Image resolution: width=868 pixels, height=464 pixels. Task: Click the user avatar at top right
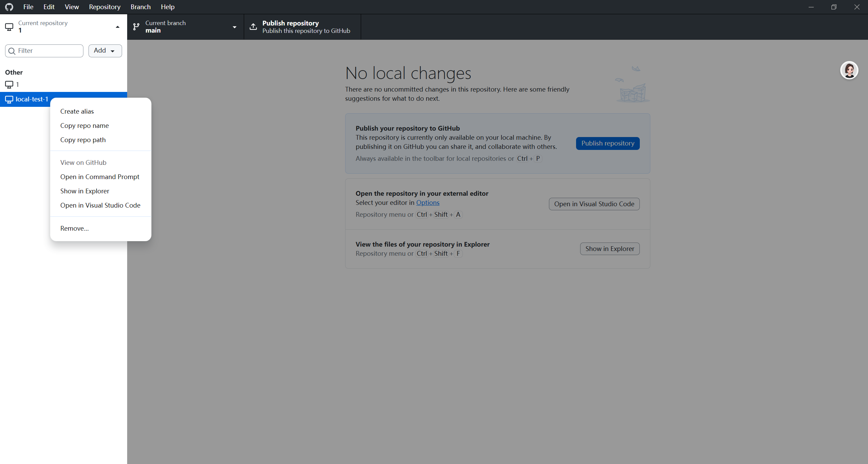tap(849, 71)
